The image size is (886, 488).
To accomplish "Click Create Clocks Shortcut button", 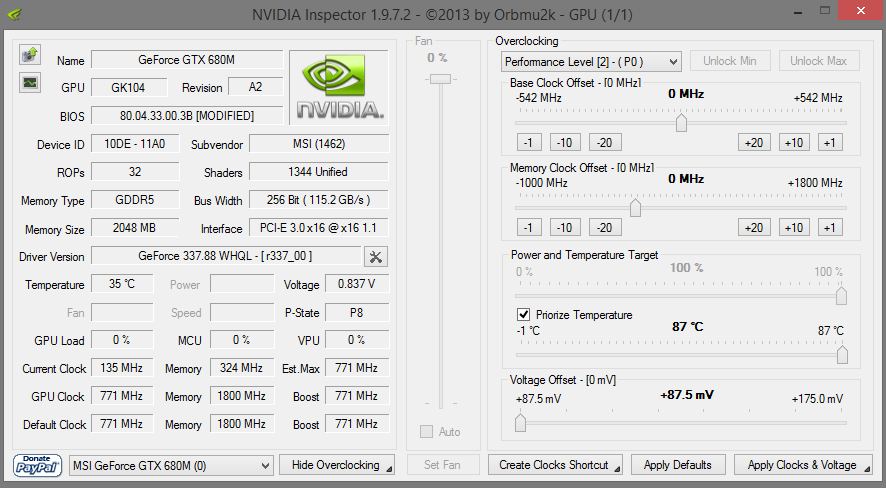I will click(x=555, y=465).
